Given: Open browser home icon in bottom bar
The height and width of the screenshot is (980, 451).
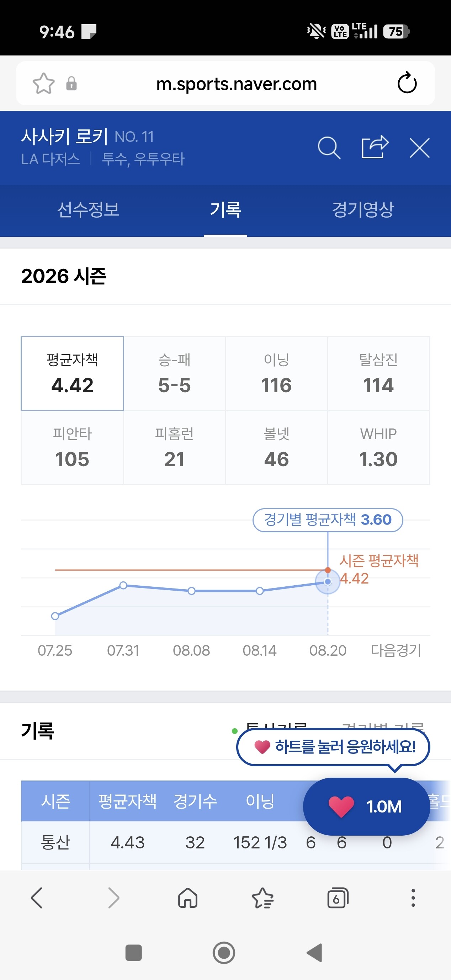Looking at the screenshot, I should tap(188, 898).
